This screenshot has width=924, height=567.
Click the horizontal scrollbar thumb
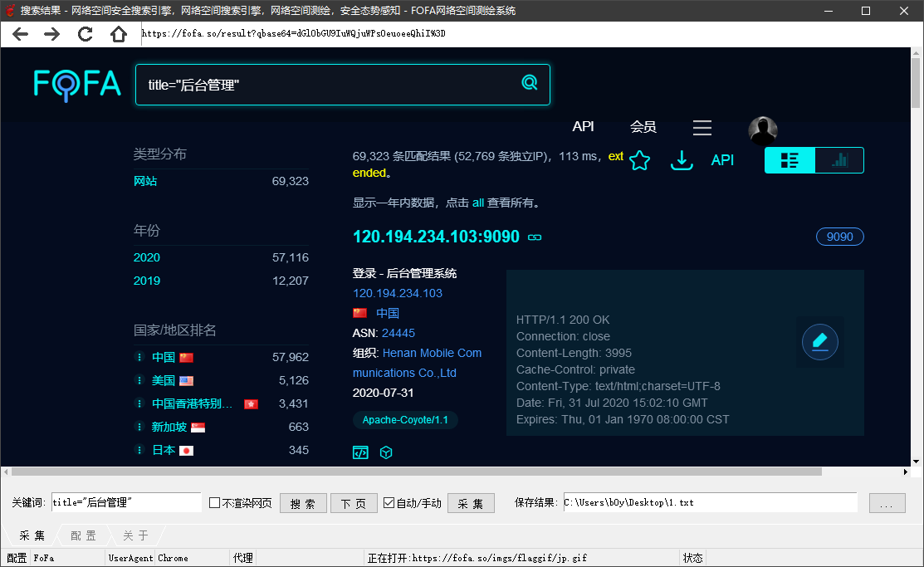click(x=417, y=472)
